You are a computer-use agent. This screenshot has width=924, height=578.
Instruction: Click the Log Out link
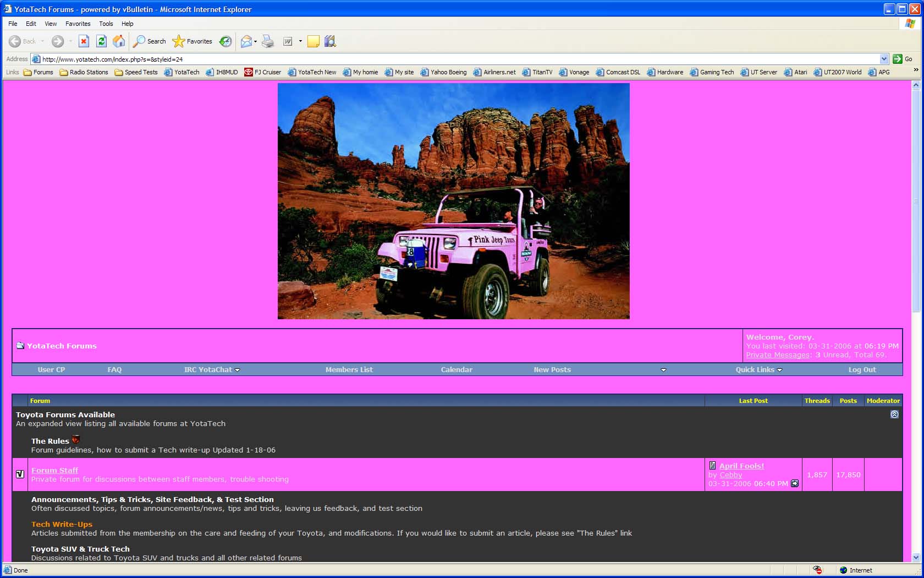coord(862,370)
